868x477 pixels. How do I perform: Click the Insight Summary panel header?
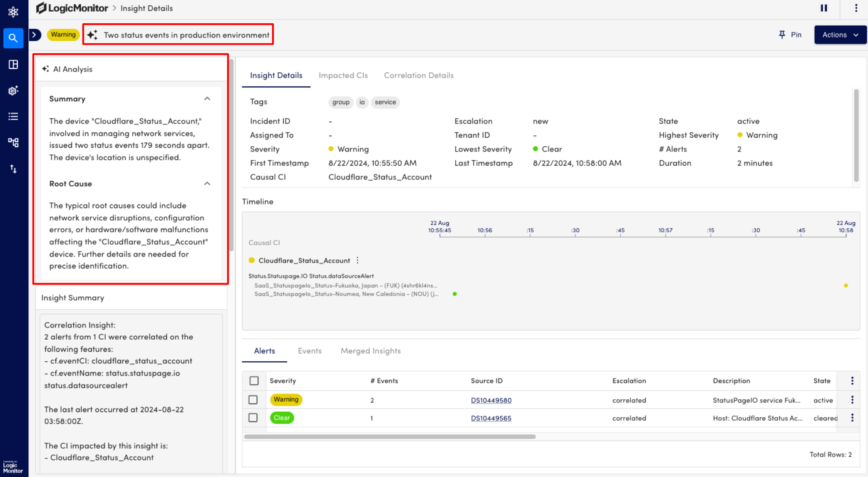[x=131, y=298]
